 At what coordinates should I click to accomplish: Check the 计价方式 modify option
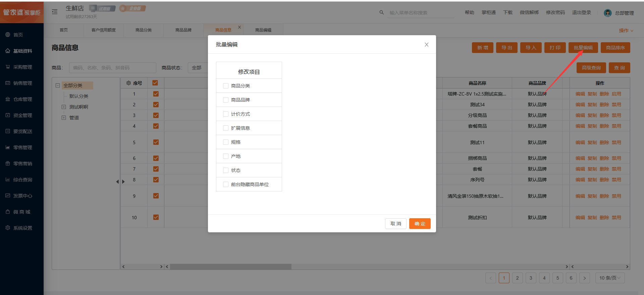pyautogui.click(x=226, y=114)
